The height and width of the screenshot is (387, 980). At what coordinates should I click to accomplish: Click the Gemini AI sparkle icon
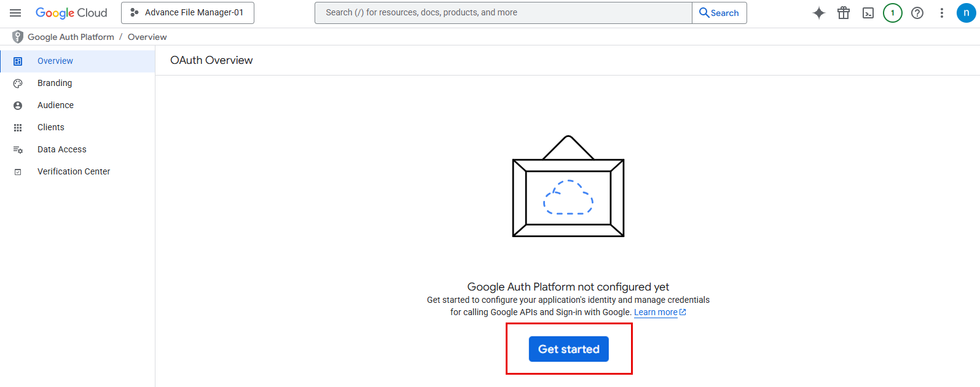click(818, 13)
